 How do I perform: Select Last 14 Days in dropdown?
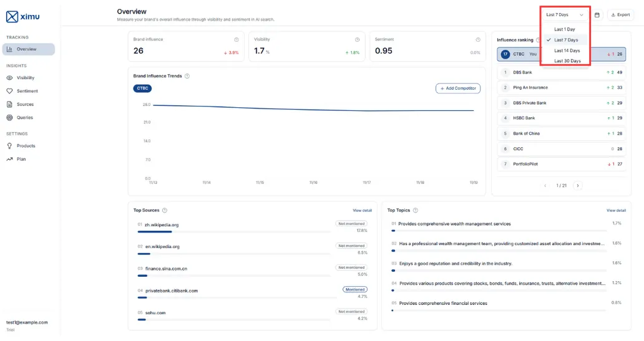[x=567, y=50]
